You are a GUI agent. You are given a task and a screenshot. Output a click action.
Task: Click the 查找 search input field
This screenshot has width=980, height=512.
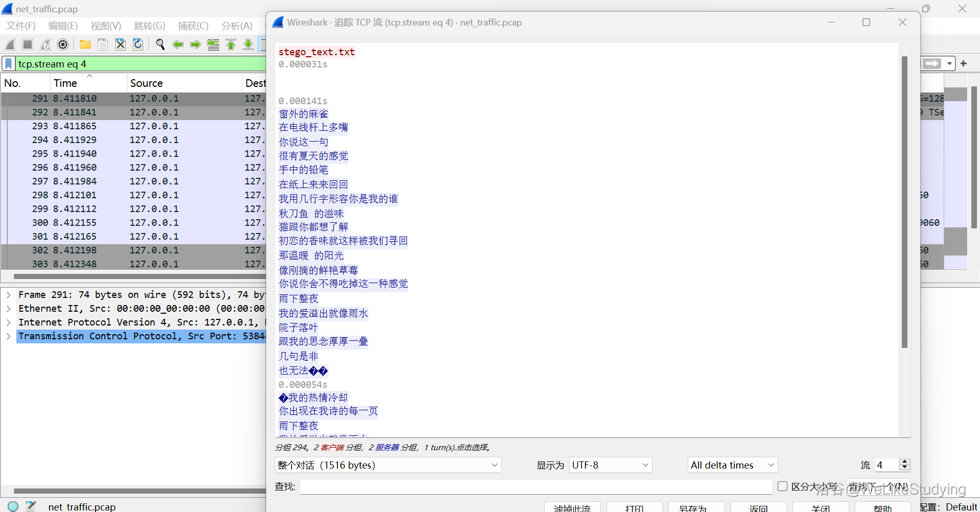pyautogui.click(x=535, y=486)
